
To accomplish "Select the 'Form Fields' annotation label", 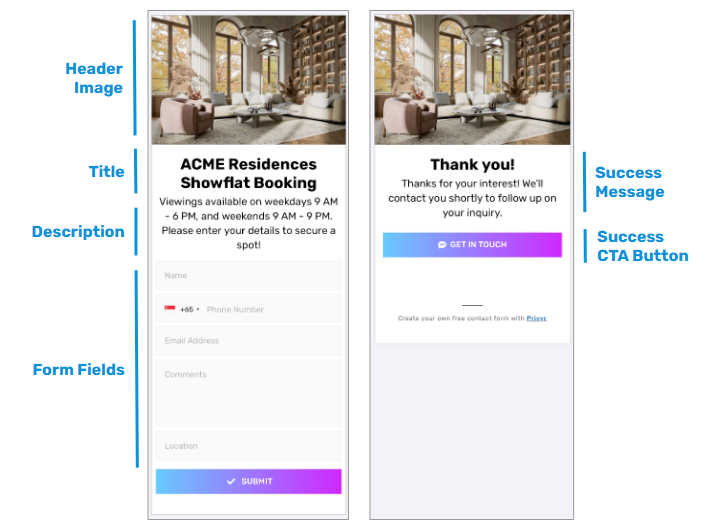I will click(79, 370).
